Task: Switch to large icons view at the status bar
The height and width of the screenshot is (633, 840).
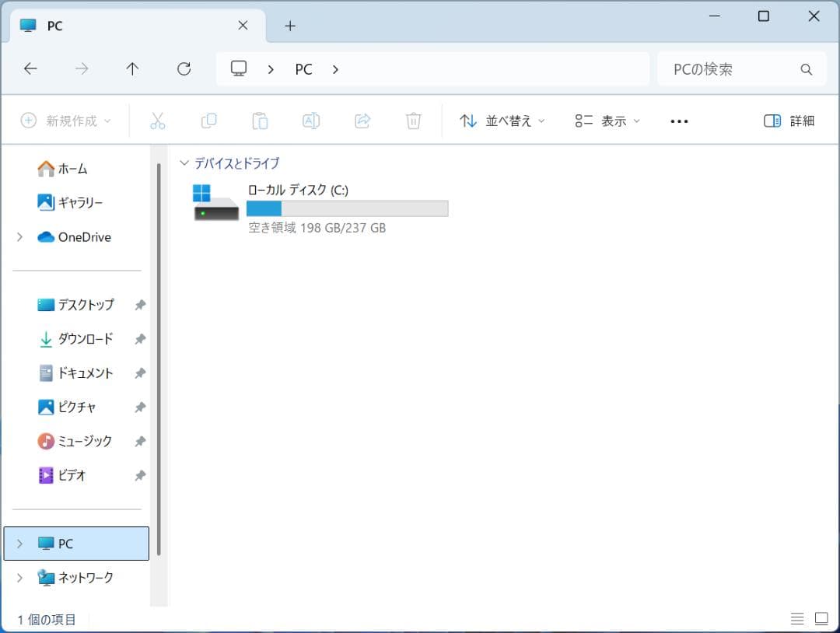Action: pyautogui.click(x=821, y=619)
